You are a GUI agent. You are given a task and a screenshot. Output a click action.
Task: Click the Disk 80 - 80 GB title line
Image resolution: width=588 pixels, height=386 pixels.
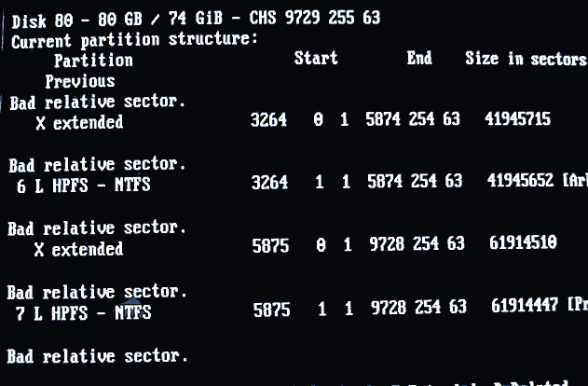point(196,19)
